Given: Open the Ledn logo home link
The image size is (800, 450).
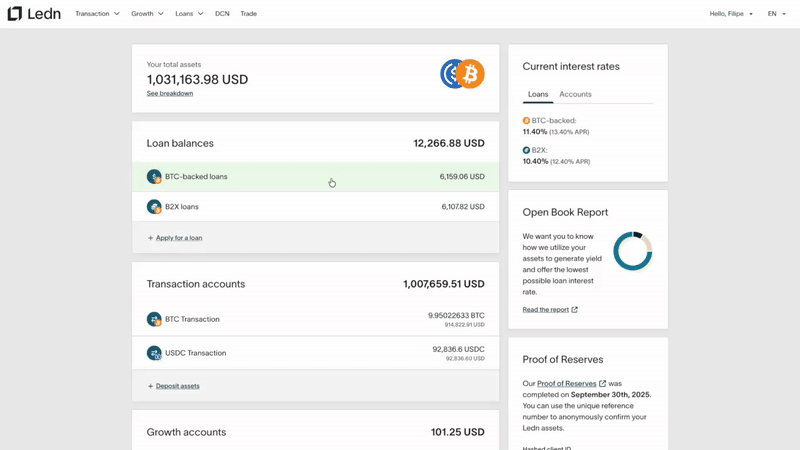Looking at the screenshot, I should point(34,14).
